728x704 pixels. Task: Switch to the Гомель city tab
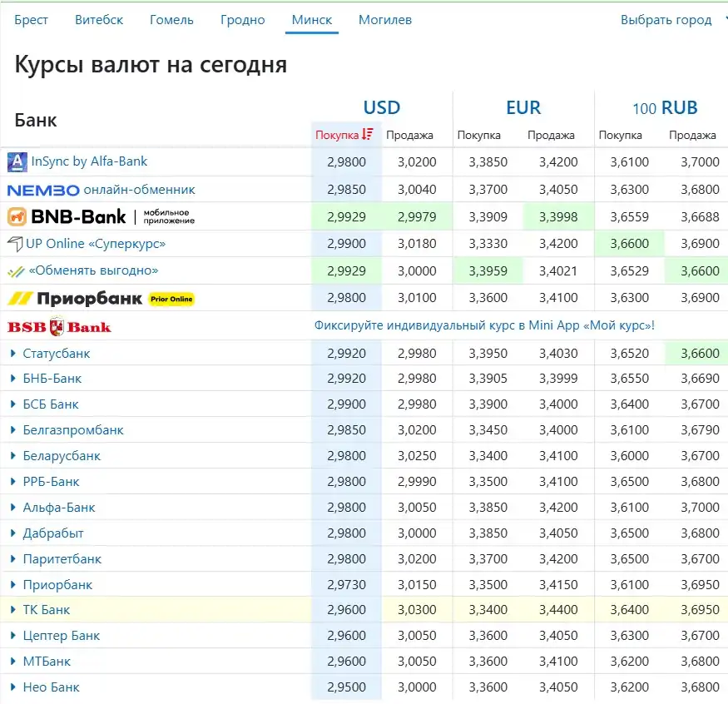pyautogui.click(x=171, y=20)
